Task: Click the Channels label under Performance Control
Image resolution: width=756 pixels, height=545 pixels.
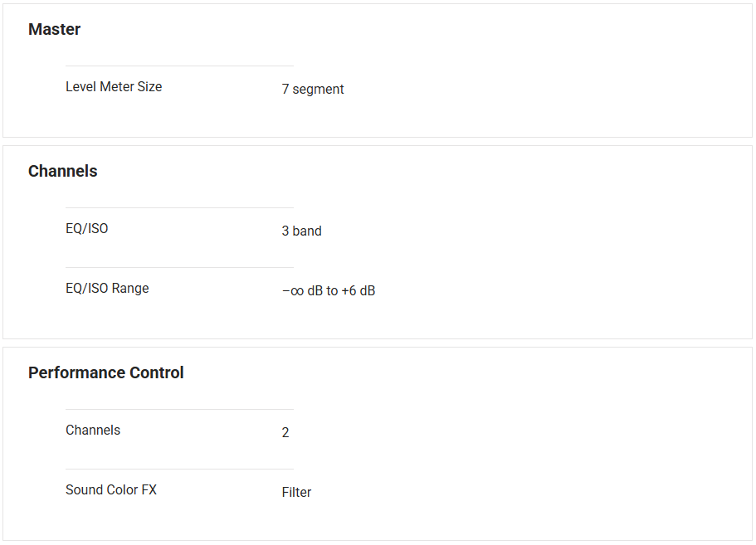Action: pos(93,431)
